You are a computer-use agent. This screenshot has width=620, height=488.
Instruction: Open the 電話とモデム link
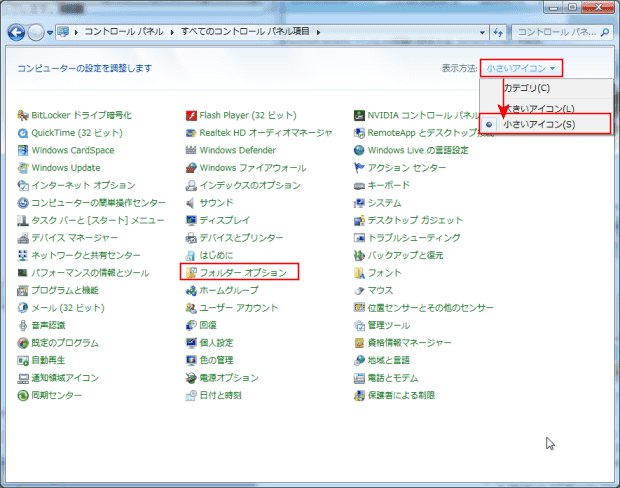pos(393,378)
